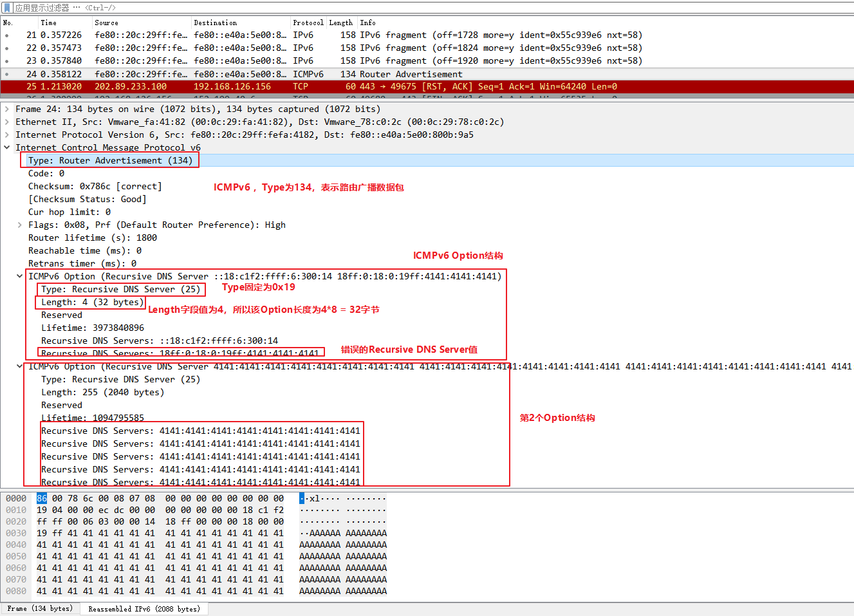Click time 0.357473 in packet list
Screen dimensions: 854x616
pyautogui.click(x=61, y=48)
